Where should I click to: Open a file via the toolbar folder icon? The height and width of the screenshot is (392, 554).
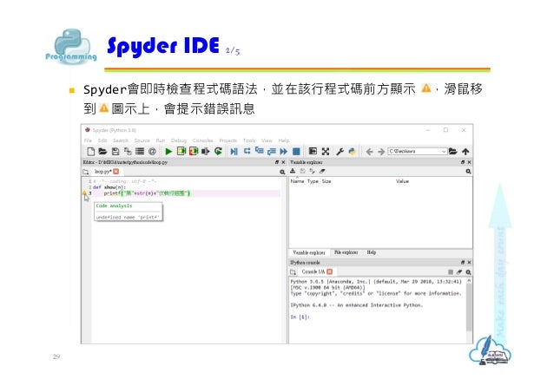point(102,152)
